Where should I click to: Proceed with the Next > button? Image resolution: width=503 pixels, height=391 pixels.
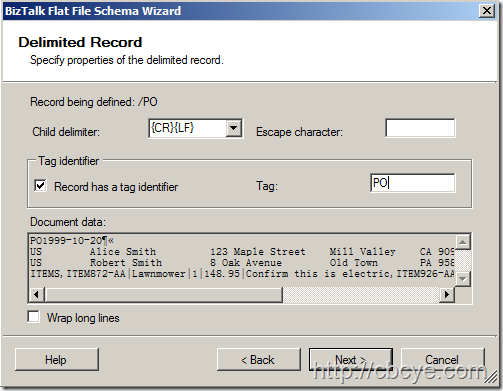(351, 360)
